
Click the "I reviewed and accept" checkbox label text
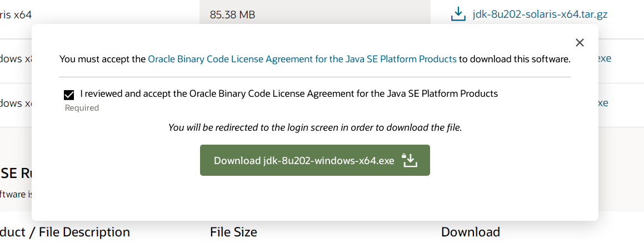(289, 93)
